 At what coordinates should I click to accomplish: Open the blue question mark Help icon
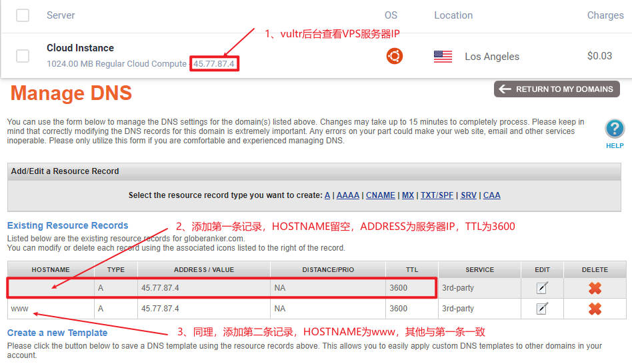coord(615,129)
